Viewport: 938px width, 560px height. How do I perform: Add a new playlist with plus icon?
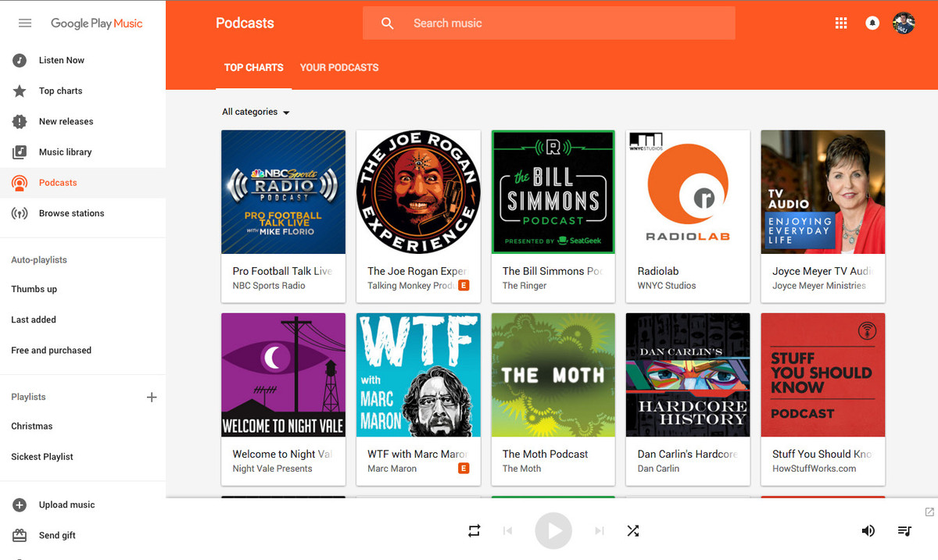pos(152,398)
